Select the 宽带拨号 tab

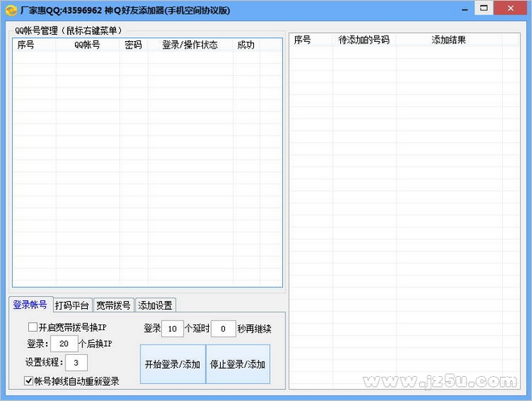click(x=113, y=305)
